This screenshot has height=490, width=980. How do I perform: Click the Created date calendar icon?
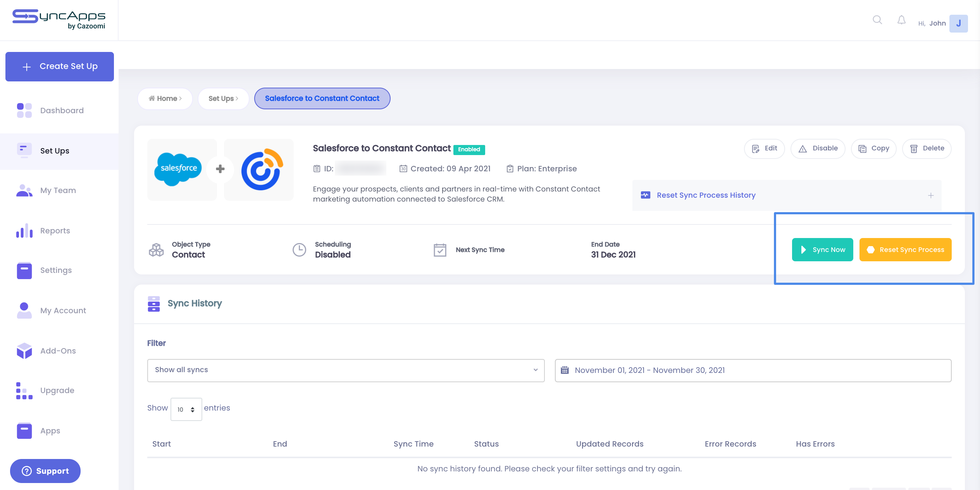pyautogui.click(x=403, y=169)
